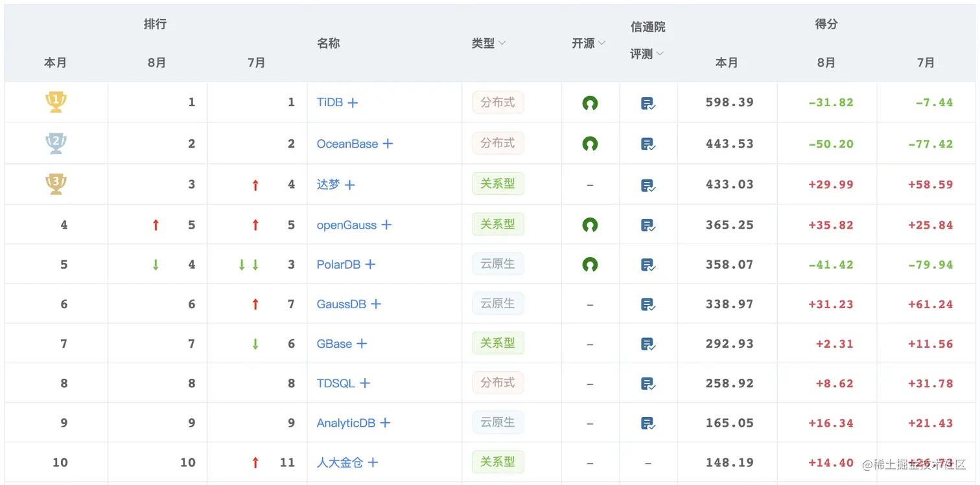This screenshot has height=485, width=980.
Task: Open the GBase database link
Action: pos(334,344)
